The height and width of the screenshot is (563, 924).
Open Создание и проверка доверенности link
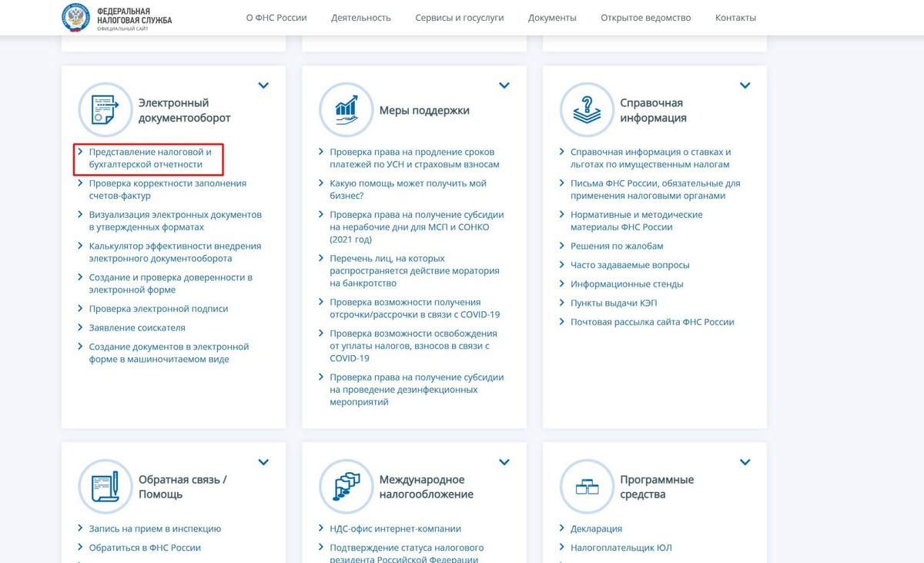pos(171,283)
